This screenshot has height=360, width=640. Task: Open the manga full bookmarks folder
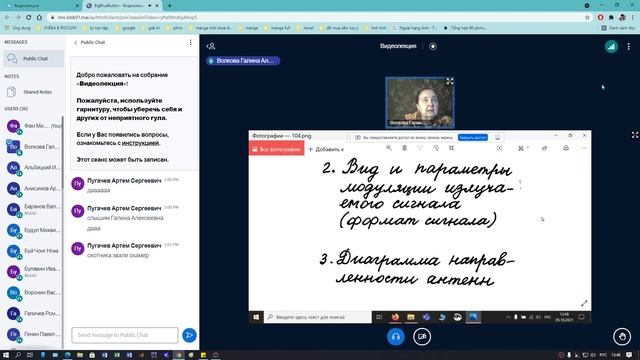coord(277,28)
